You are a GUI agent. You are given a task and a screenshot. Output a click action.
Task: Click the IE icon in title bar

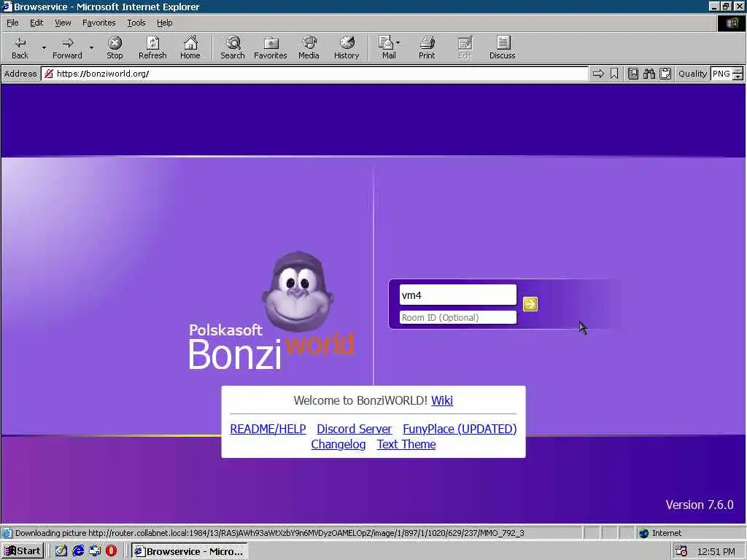pos(7,6)
